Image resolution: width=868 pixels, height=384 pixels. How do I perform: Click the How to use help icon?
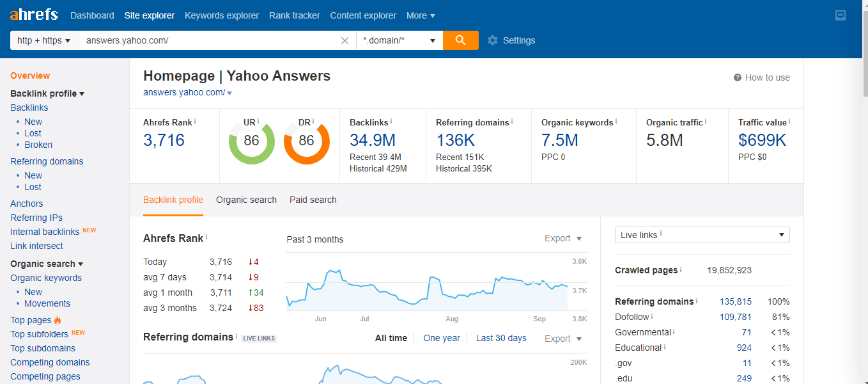click(x=738, y=77)
